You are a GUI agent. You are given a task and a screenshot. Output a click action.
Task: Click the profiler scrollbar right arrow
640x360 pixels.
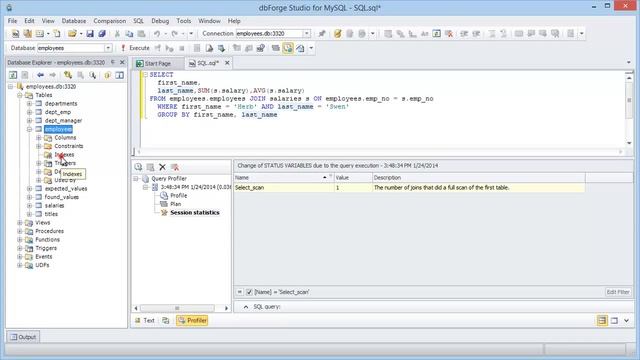click(x=227, y=308)
